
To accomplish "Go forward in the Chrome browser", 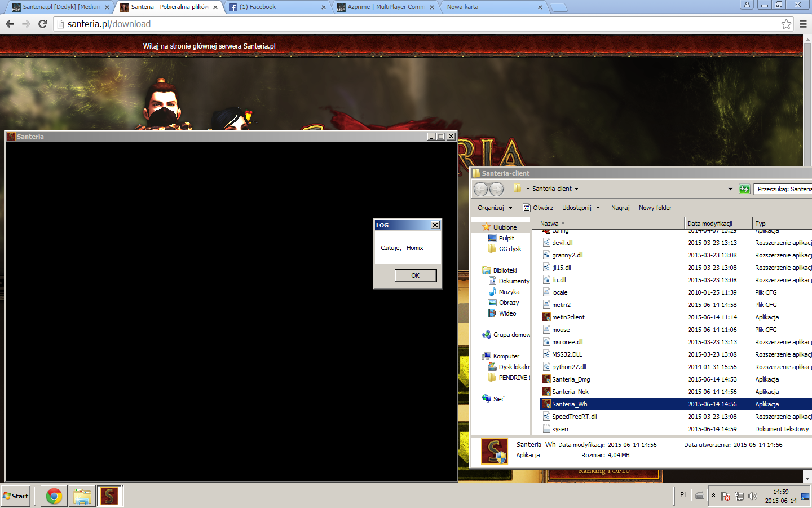I will [x=26, y=24].
